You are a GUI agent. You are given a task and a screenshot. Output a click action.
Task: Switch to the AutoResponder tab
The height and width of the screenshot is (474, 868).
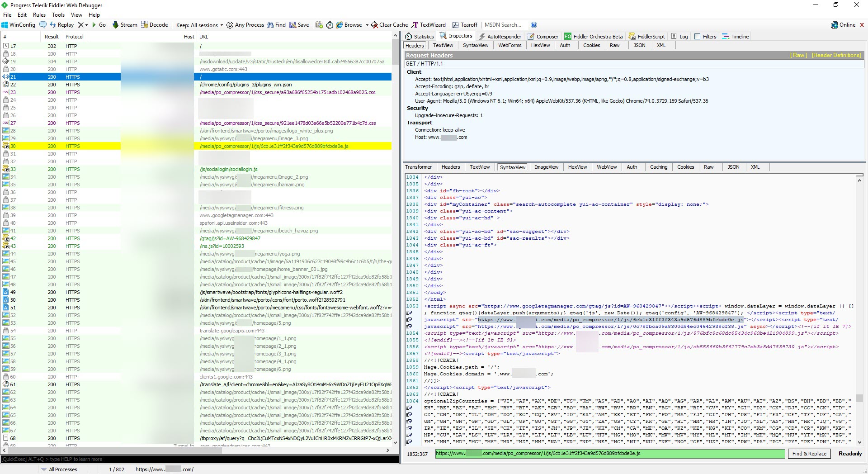(x=500, y=37)
